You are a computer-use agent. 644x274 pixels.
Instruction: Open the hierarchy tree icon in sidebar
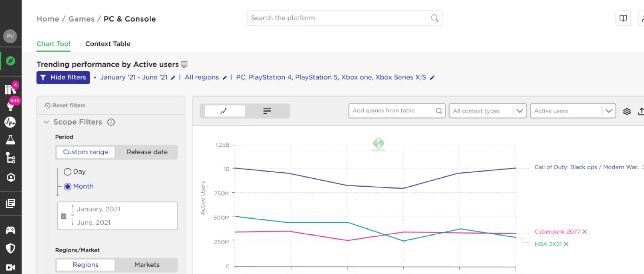tap(10, 158)
